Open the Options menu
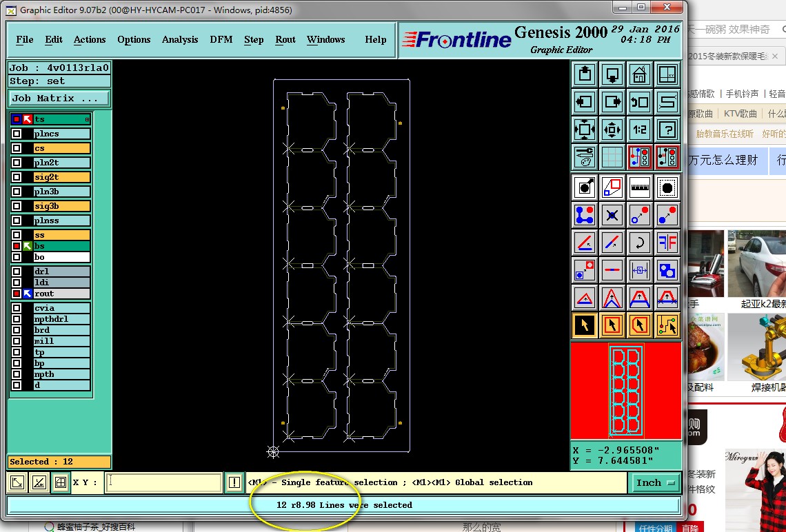Viewport: 786px width, 532px height. (x=134, y=39)
